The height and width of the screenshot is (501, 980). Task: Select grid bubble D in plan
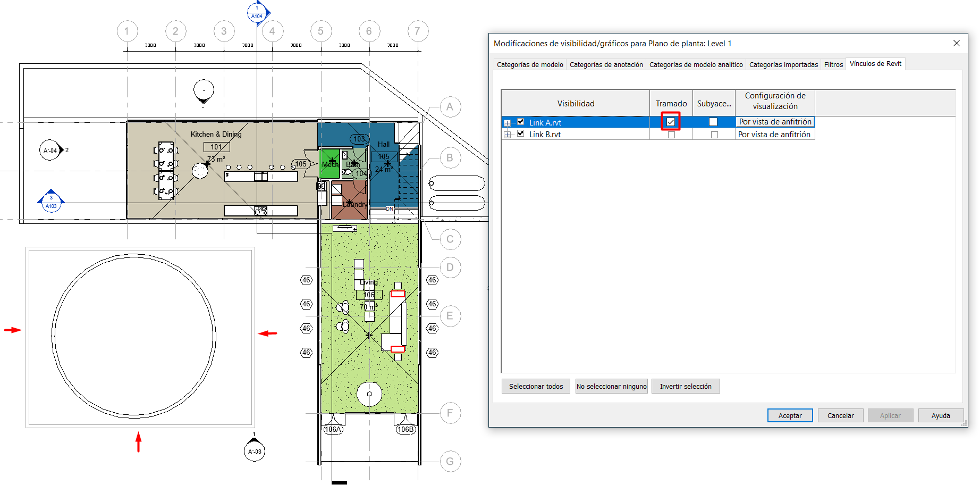450,267
